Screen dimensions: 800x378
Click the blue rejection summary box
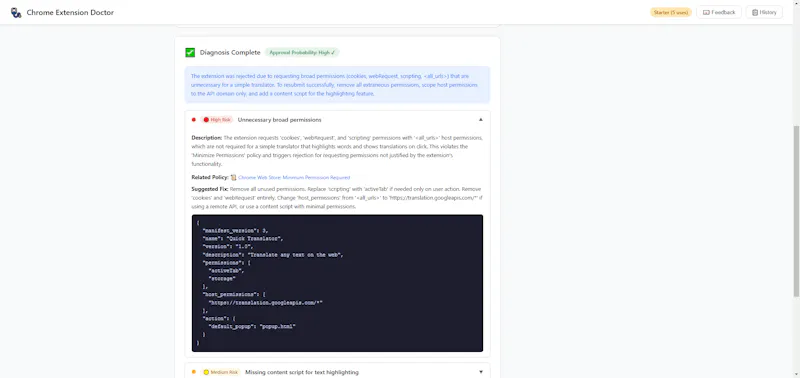337,85
